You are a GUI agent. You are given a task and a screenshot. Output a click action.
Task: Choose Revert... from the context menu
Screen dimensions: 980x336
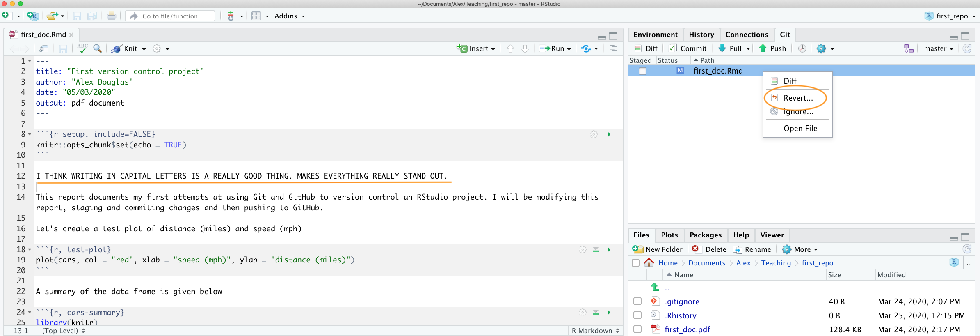(798, 98)
